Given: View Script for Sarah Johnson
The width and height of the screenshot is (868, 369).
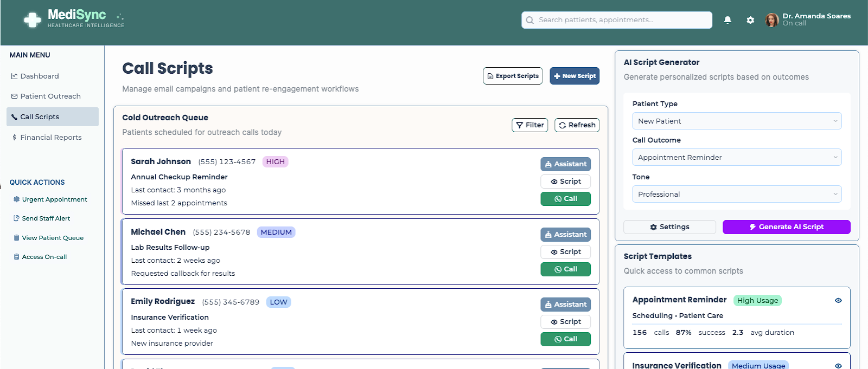Looking at the screenshot, I should click(x=566, y=182).
